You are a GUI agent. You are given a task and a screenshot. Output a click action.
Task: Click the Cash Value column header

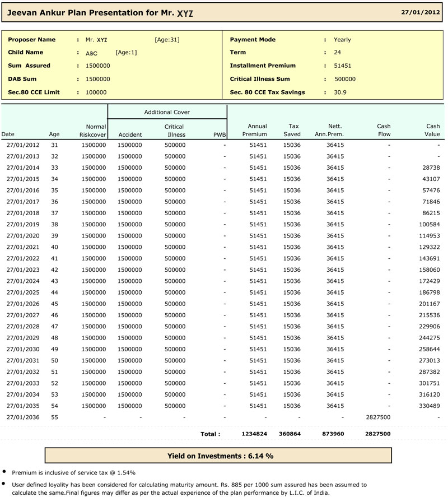click(x=432, y=130)
